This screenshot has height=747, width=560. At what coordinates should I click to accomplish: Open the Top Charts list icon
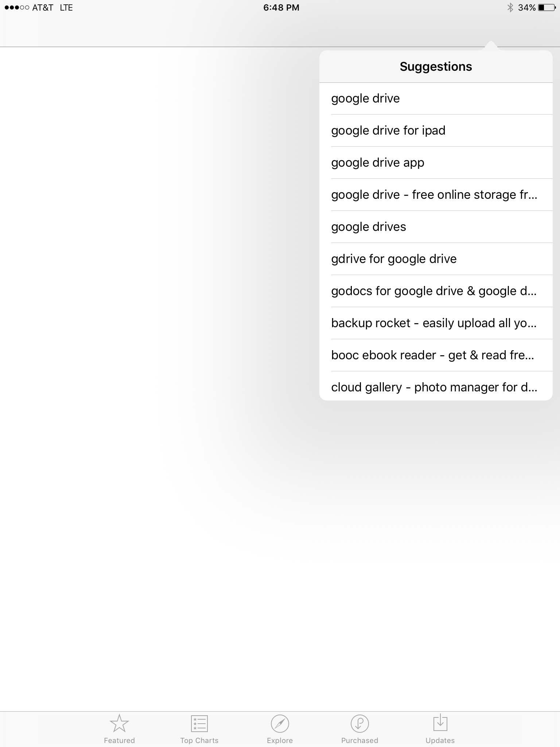(199, 723)
